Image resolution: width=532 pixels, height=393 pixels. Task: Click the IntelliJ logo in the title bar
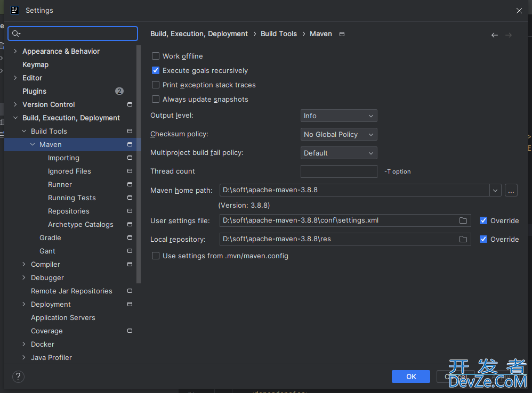pyautogui.click(x=14, y=10)
